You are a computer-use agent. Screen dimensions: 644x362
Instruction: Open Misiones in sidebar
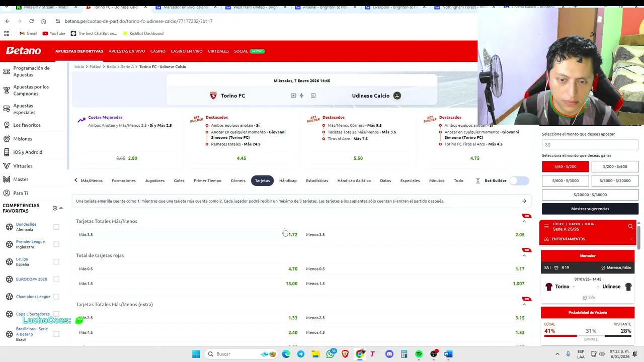[23, 139]
